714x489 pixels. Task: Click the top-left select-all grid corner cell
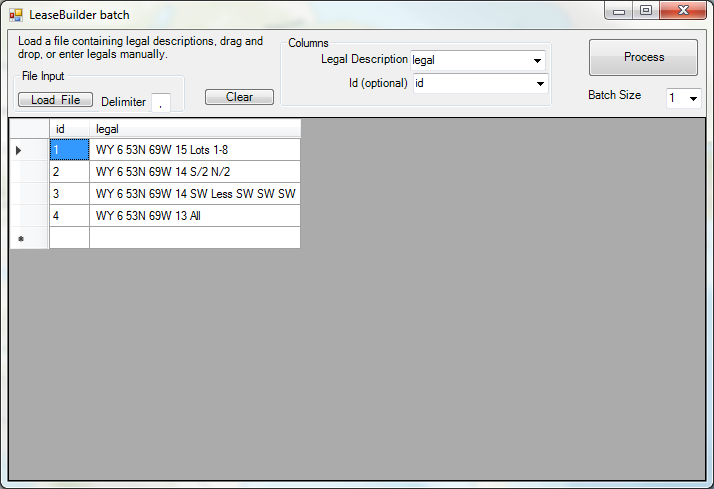(x=29, y=129)
